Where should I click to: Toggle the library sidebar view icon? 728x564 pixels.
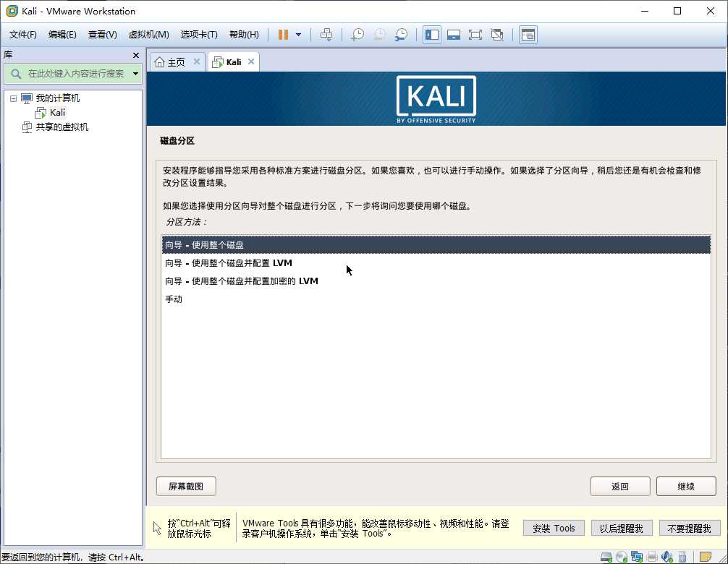pos(432,35)
